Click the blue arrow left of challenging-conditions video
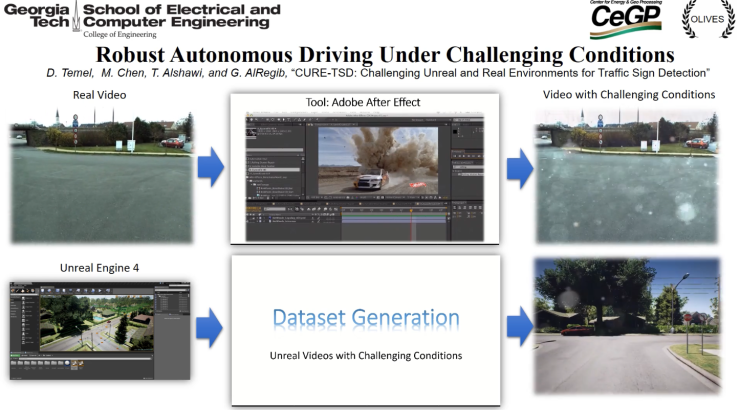The height and width of the screenshot is (410, 740). pyautogui.click(x=518, y=170)
